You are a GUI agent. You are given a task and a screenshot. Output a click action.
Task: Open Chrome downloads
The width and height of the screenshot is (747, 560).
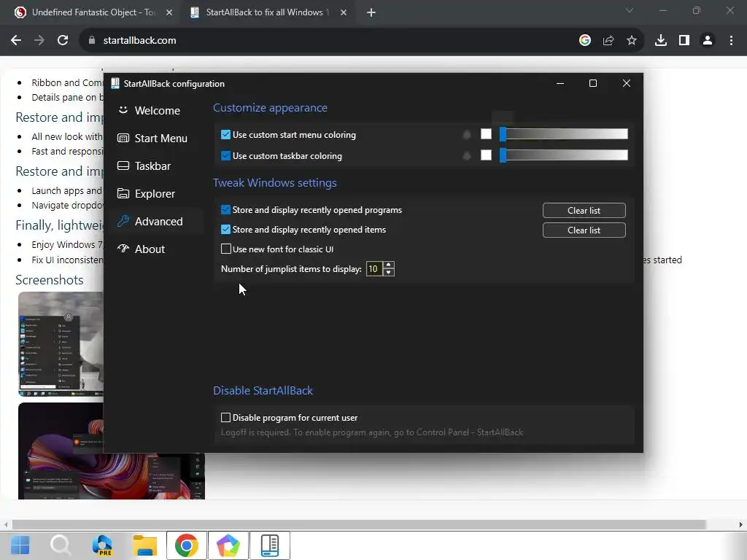pyautogui.click(x=661, y=41)
